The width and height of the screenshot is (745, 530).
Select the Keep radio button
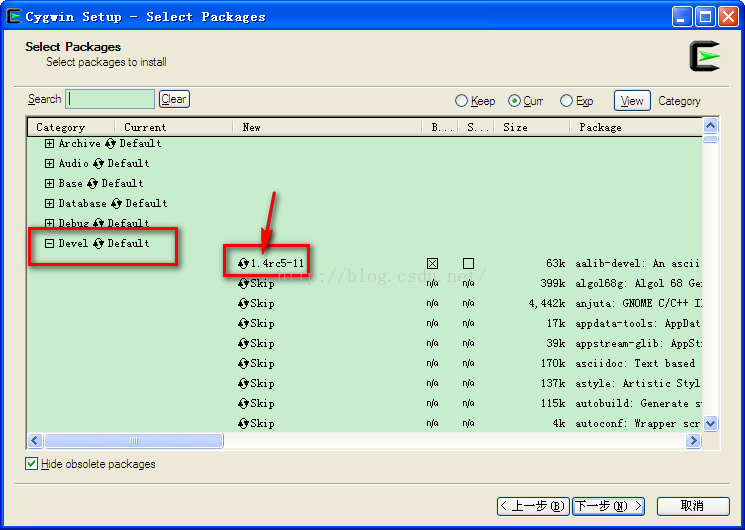tap(461, 101)
